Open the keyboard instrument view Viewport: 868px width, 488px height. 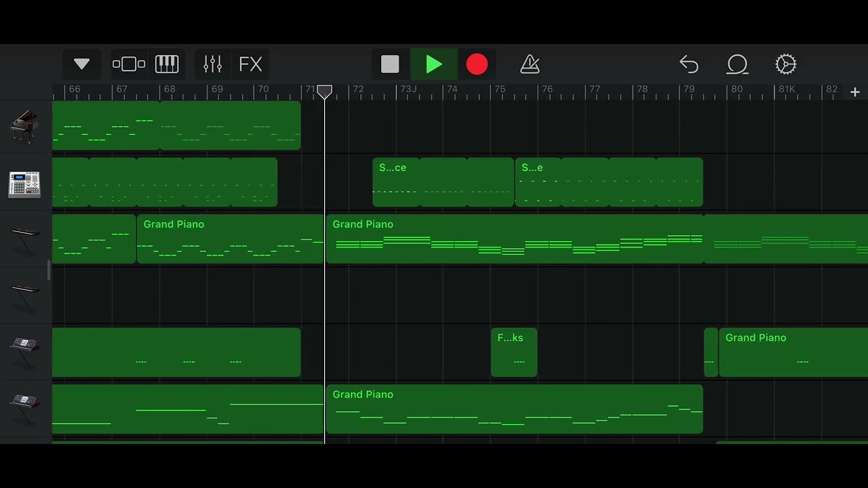click(167, 64)
